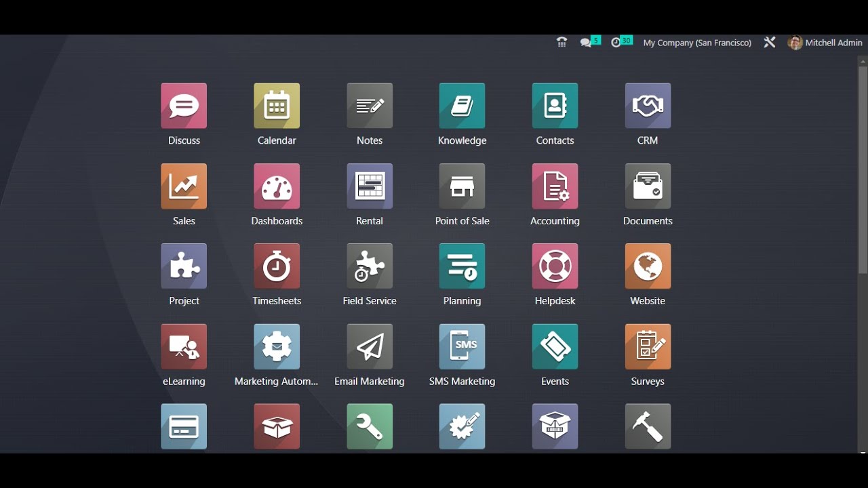This screenshot has height=488, width=868.
Task: Open the VoIP phone icon in top bar
Action: 561,43
